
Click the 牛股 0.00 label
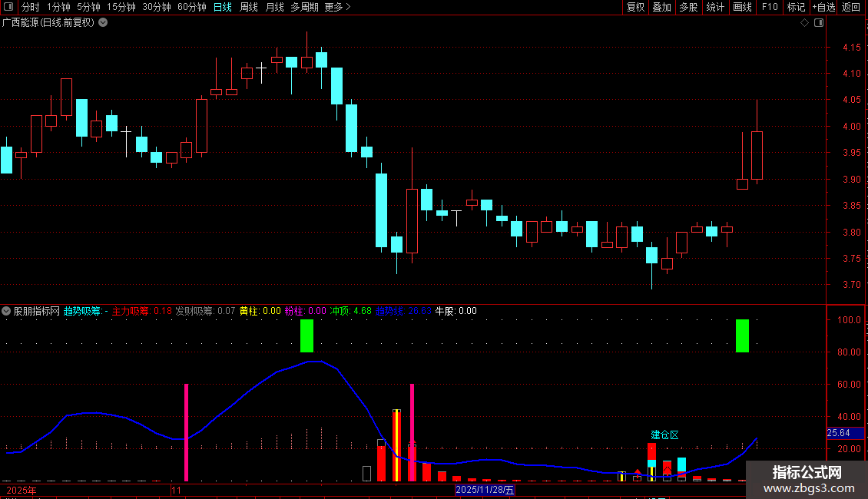pyautogui.click(x=456, y=311)
